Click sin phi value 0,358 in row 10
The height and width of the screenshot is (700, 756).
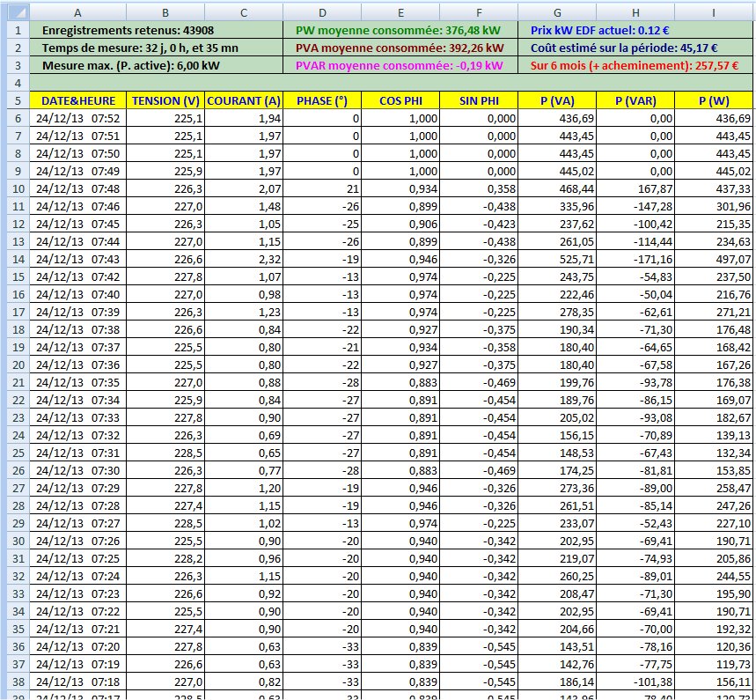point(479,188)
